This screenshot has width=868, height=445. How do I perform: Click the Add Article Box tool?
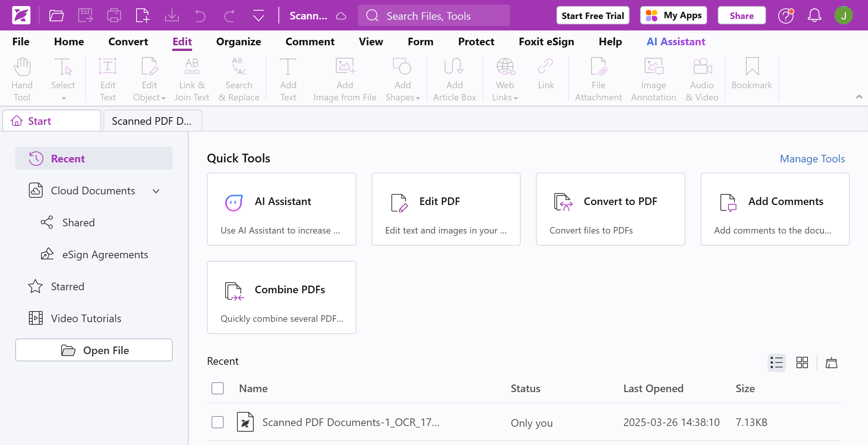click(455, 79)
